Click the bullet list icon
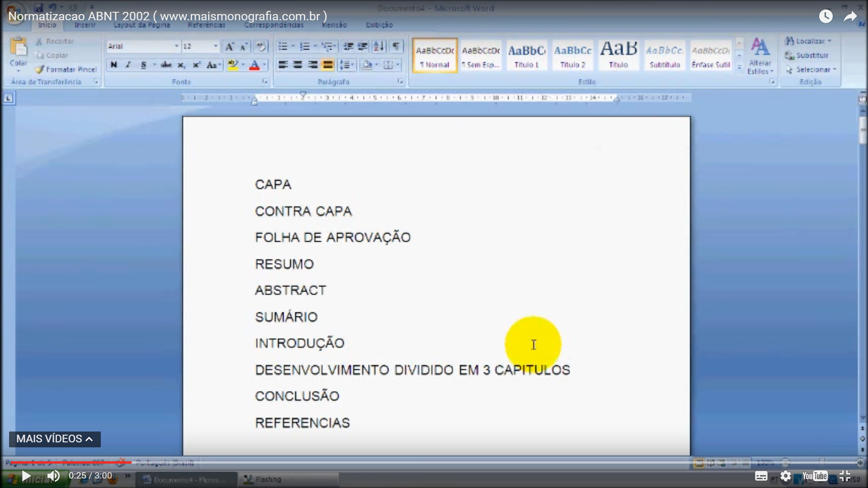The image size is (868, 488). click(x=283, y=47)
